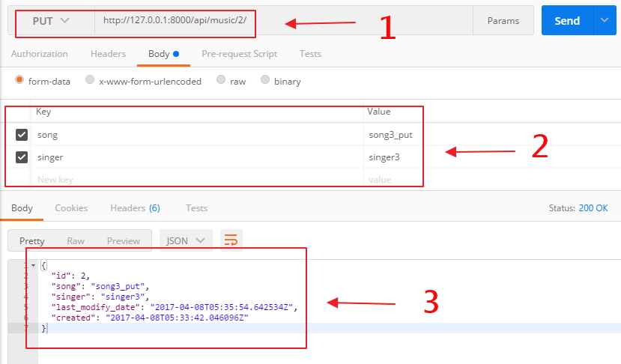Edit the song key cell

[197, 135]
